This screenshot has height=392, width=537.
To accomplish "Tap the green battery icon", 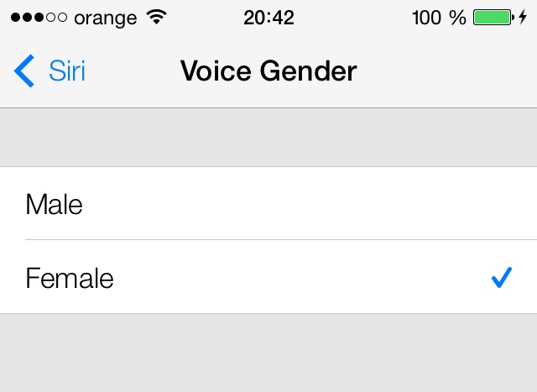I will tap(492, 18).
